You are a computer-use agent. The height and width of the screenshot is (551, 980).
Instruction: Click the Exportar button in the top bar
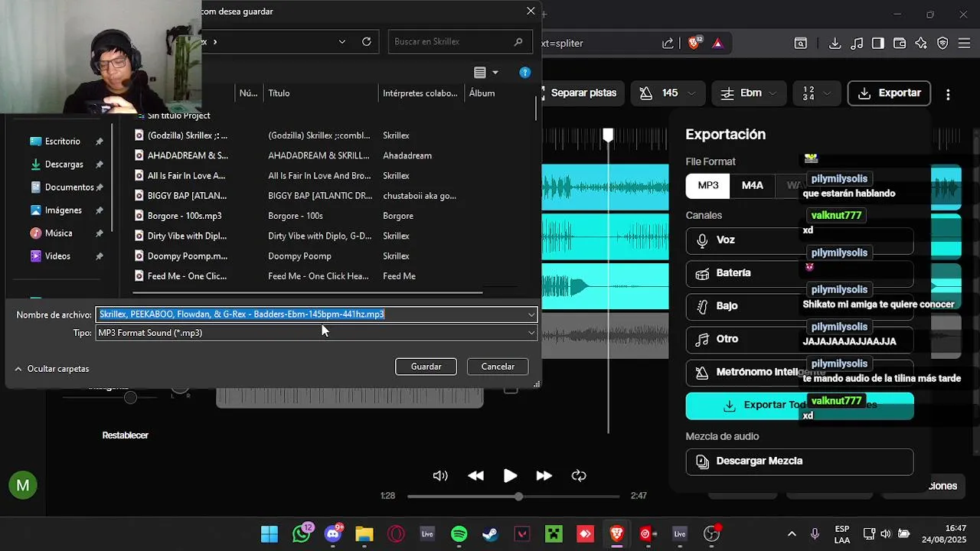click(889, 93)
